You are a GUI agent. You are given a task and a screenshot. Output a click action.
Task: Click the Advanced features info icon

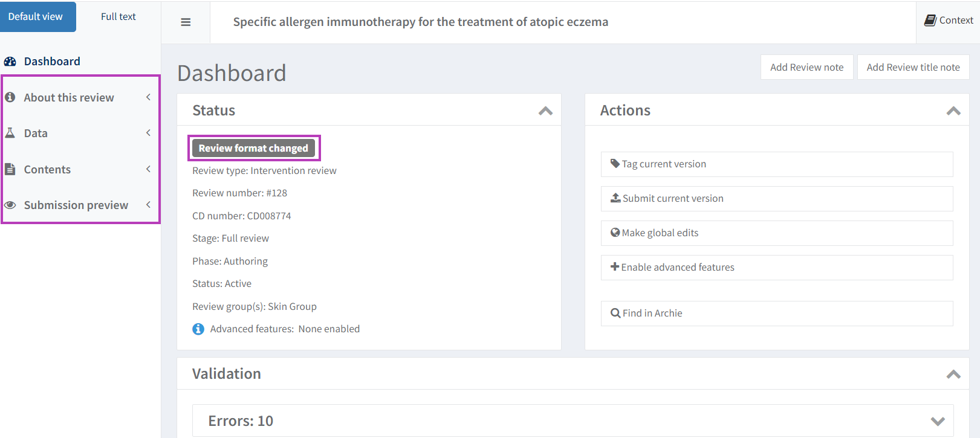point(198,329)
